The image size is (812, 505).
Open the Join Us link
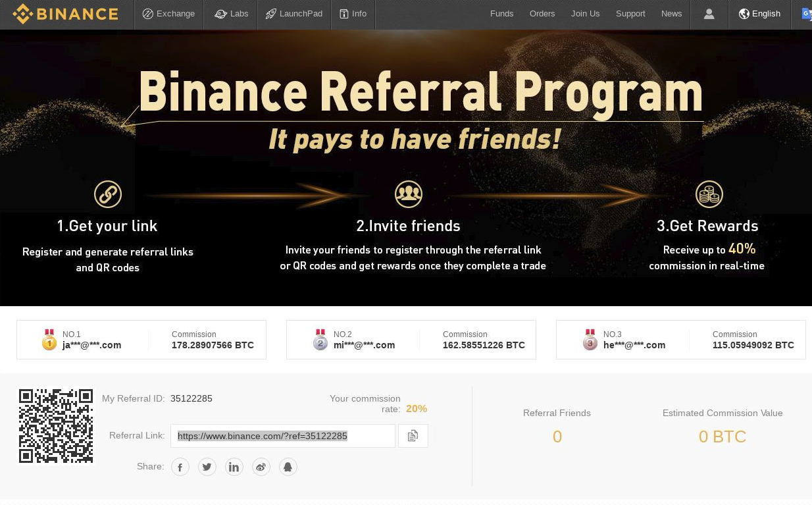tap(585, 14)
